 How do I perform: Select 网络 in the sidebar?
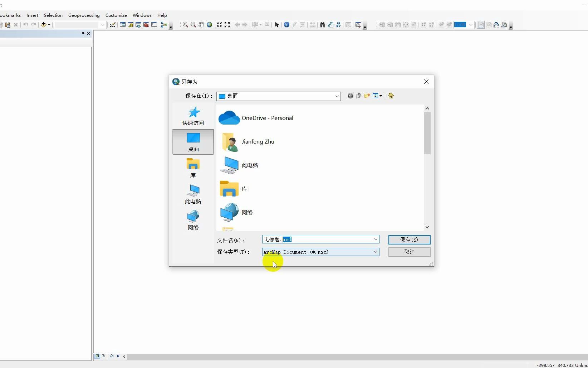click(193, 220)
